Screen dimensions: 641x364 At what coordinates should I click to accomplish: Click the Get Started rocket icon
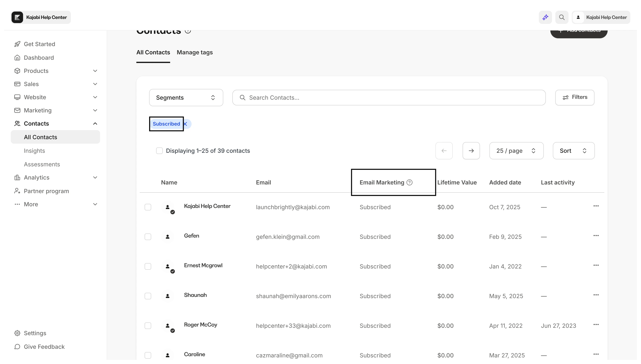pos(17,44)
